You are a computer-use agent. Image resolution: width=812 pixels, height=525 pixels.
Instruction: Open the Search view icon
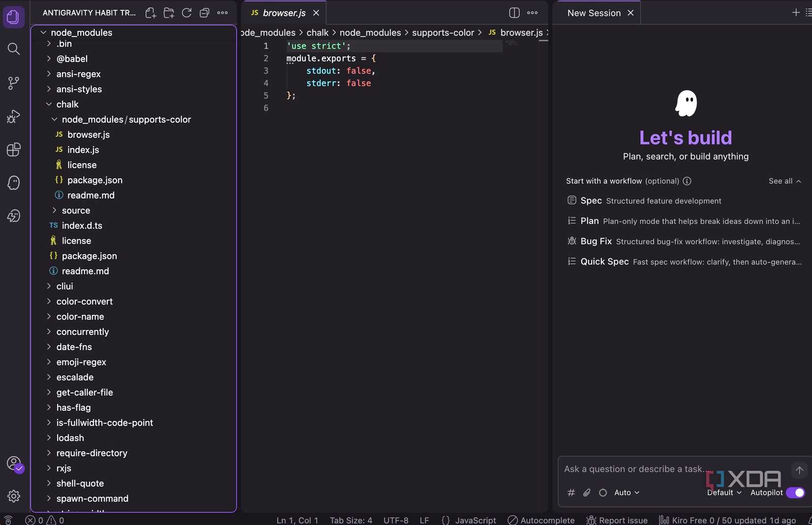tap(13, 49)
